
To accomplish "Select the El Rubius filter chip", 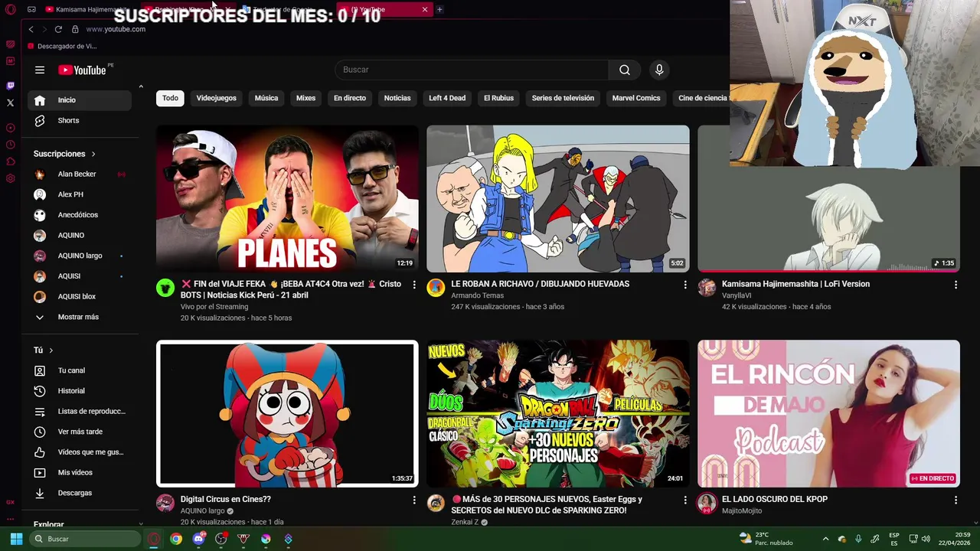I will click(498, 98).
